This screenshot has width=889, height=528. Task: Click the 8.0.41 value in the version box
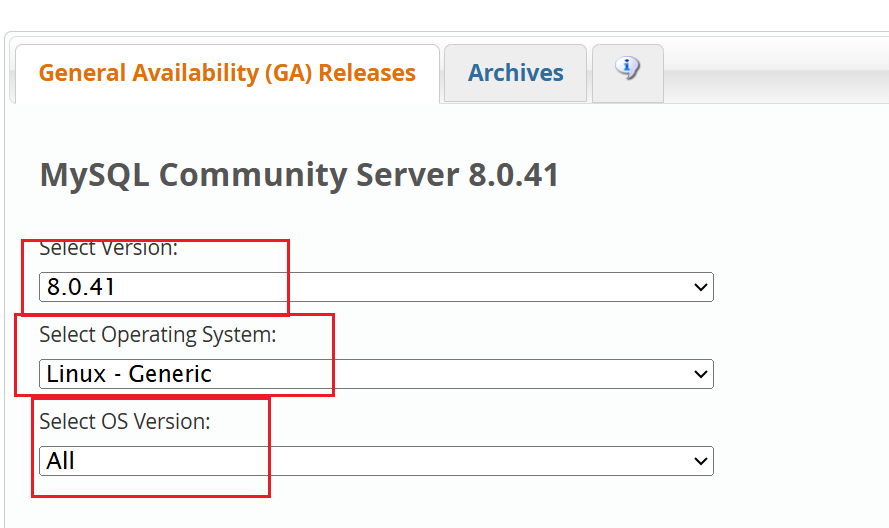pyautogui.click(x=81, y=287)
